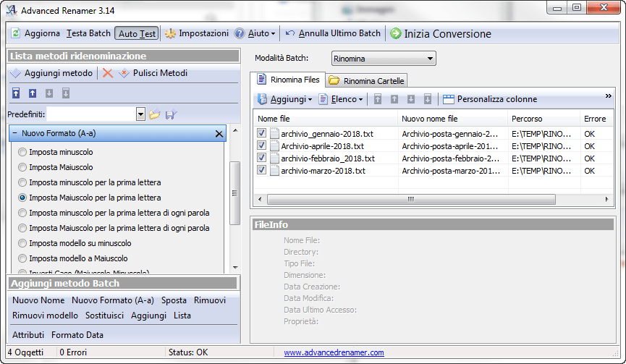Select Imposta modello a Maiuscolo

(22, 258)
